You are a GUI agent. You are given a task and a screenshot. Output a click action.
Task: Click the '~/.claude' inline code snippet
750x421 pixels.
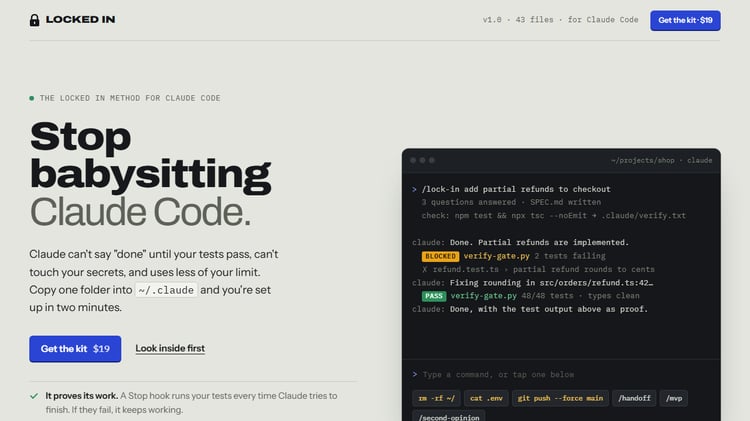tap(166, 290)
